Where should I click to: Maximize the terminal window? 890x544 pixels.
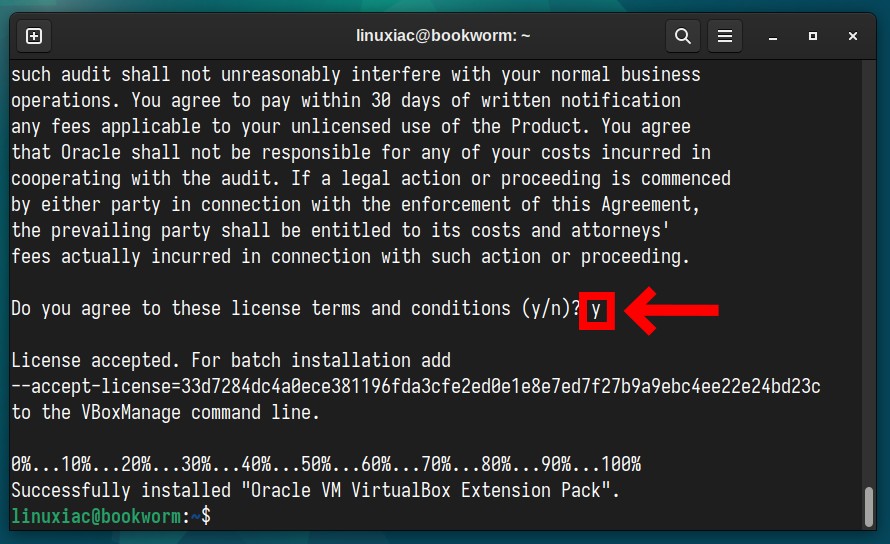pyautogui.click(x=812, y=36)
